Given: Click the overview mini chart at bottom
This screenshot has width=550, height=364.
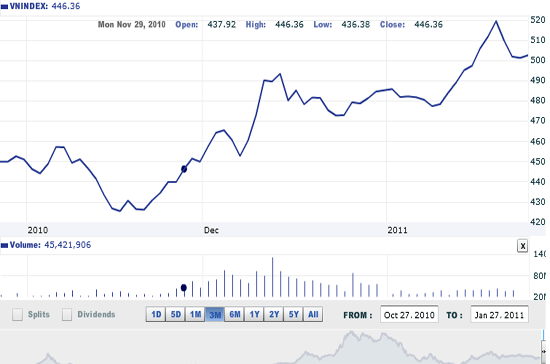Looking at the screenshot, I should point(270,347).
